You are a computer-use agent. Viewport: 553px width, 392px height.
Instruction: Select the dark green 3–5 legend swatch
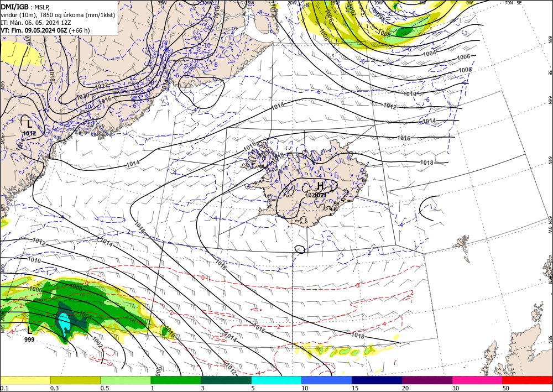(x=226, y=380)
